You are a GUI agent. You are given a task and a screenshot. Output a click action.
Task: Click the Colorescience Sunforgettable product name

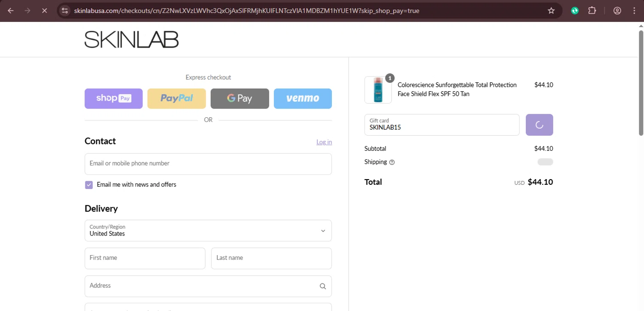tap(457, 89)
